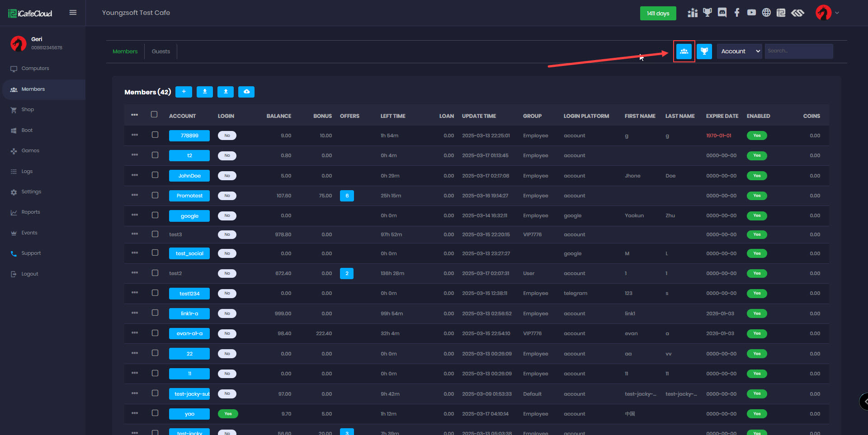Viewport: 868px width, 435px height.
Task: Open row options dots for account 778899
Action: 135,135
